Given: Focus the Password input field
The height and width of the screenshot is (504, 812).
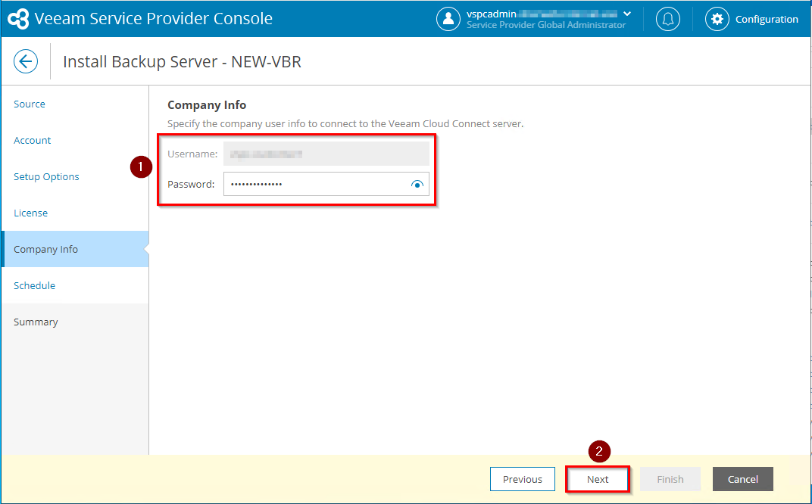Looking at the screenshot, I should coord(326,184).
